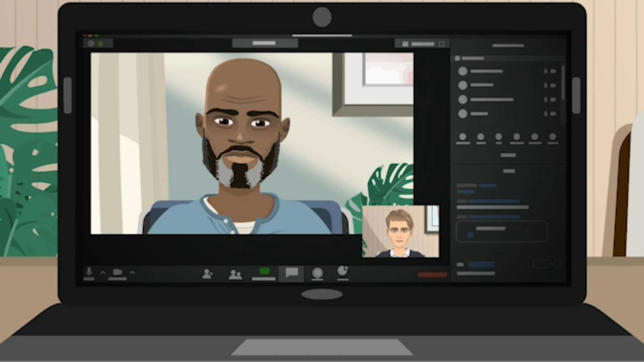Click the microphone mute icon in toolbar
Screen dimensions: 644x362
point(89,271)
